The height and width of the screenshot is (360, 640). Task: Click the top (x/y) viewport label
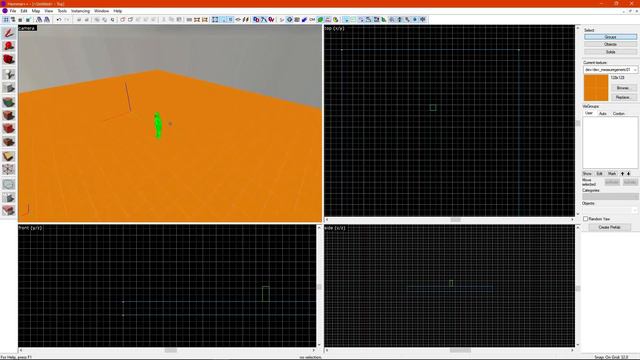click(335, 29)
